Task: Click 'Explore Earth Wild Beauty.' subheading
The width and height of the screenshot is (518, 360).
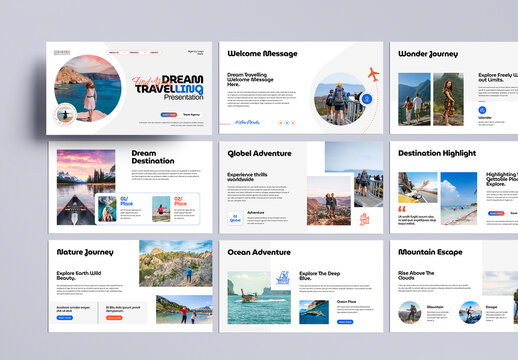Action: 79,275
